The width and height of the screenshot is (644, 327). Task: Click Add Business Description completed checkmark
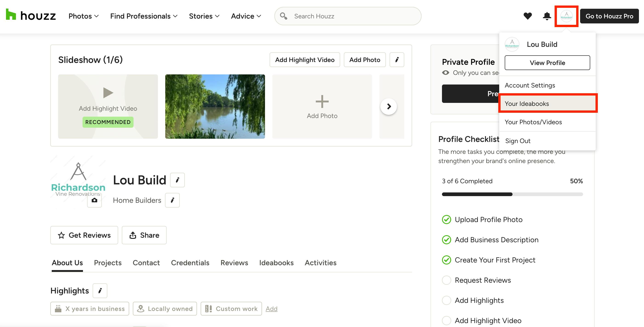click(x=446, y=240)
